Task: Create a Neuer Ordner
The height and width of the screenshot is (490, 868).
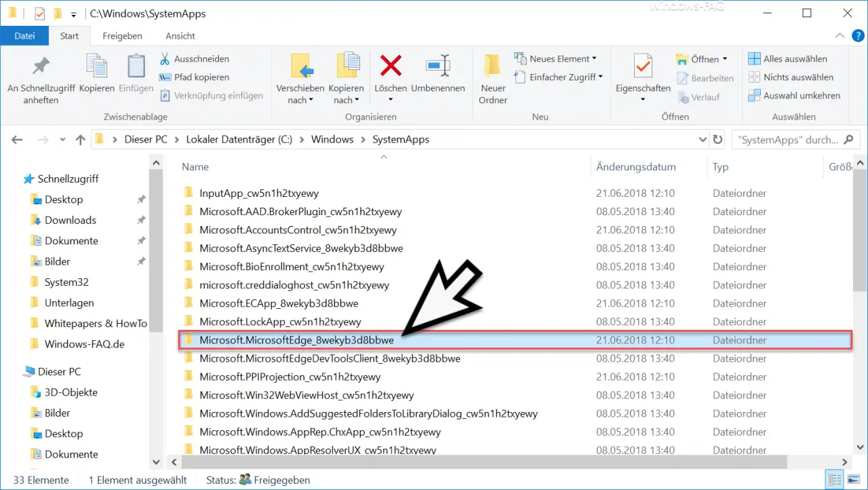Action: tap(493, 77)
